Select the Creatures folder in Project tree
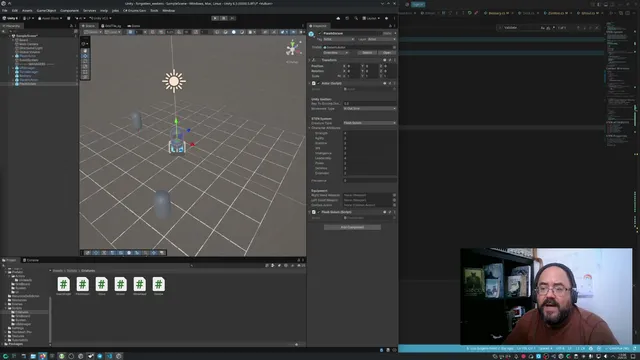 22,312
